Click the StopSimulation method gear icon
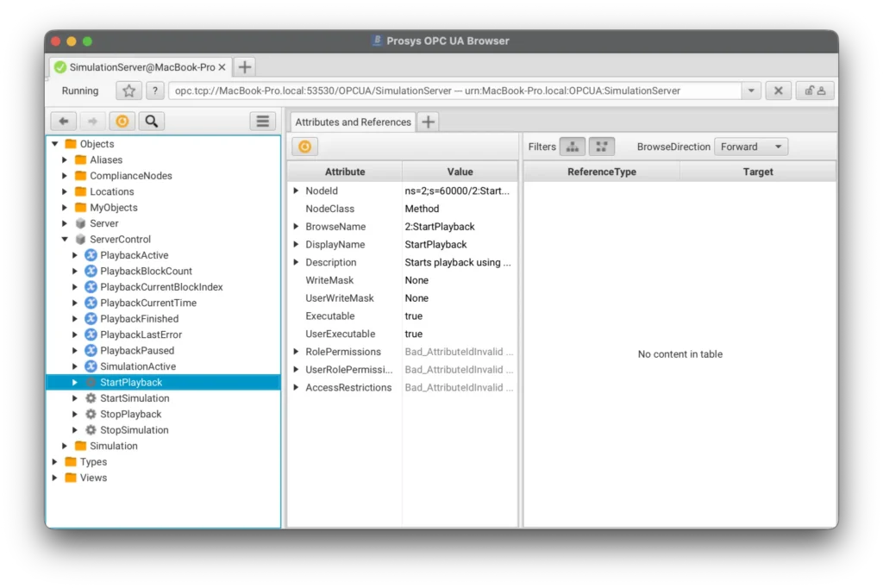883x588 pixels. (91, 429)
